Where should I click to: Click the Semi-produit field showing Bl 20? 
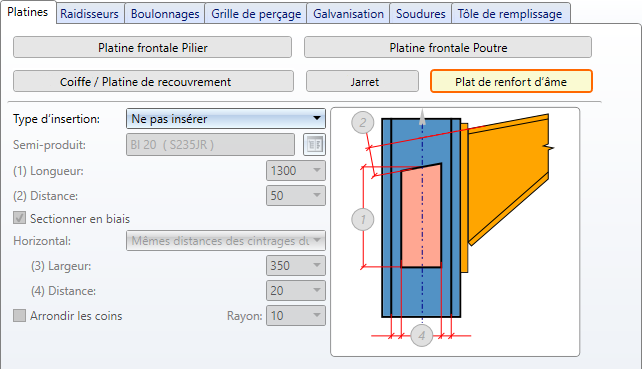point(210,145)
